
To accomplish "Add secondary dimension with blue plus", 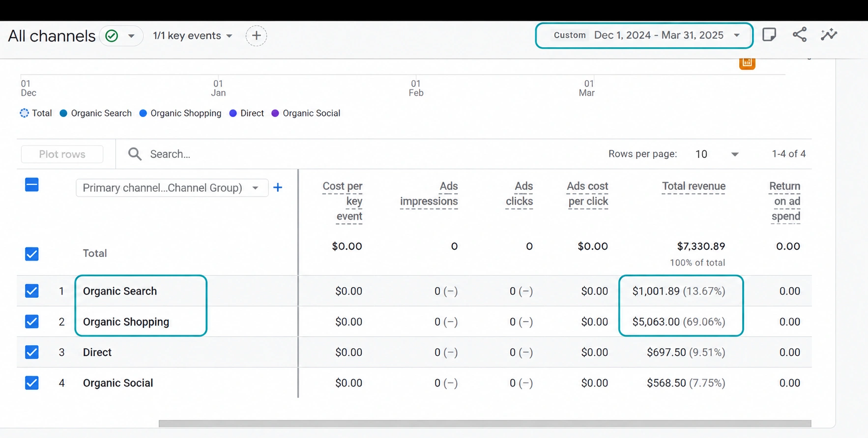I will click(x=278, y=187).
